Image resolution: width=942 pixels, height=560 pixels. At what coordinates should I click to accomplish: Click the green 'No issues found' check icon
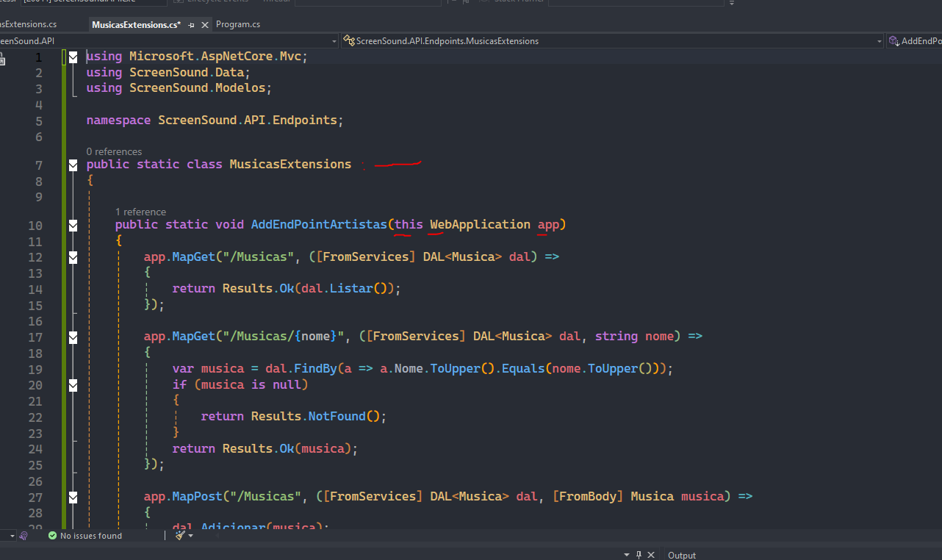[52, 536]
